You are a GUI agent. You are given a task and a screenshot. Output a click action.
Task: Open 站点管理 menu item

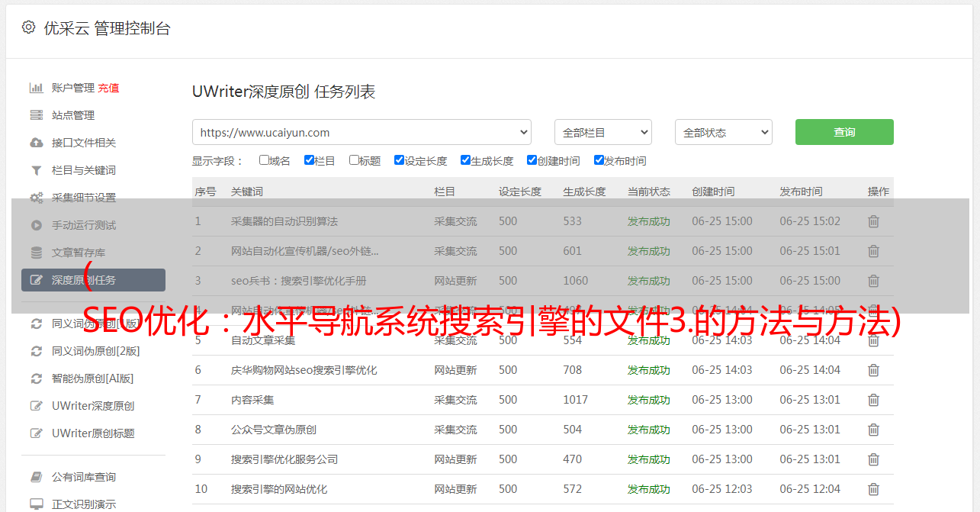pyautogui.click(x=73, y=115)
